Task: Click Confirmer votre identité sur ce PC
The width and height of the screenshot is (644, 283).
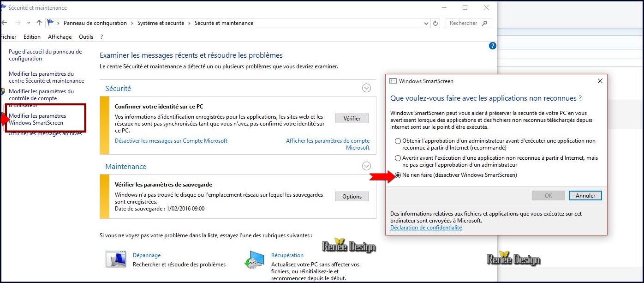Action: [x=159, y=106]
